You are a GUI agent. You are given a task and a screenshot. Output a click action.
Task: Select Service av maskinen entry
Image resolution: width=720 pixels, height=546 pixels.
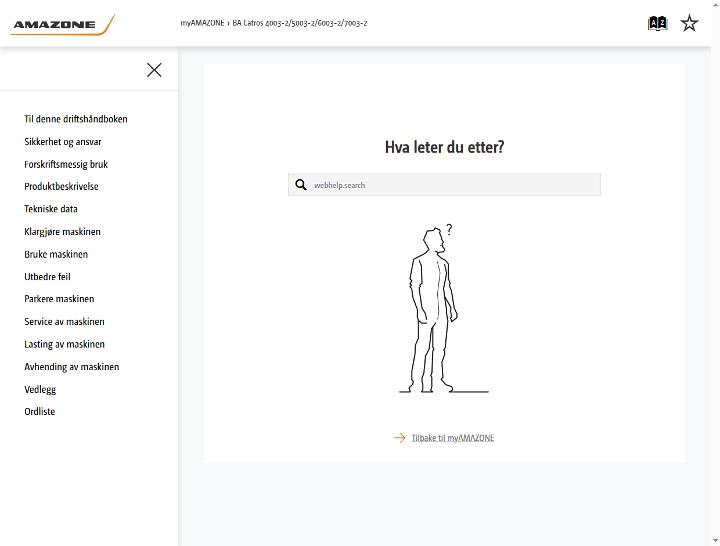(x=64, y=321)
